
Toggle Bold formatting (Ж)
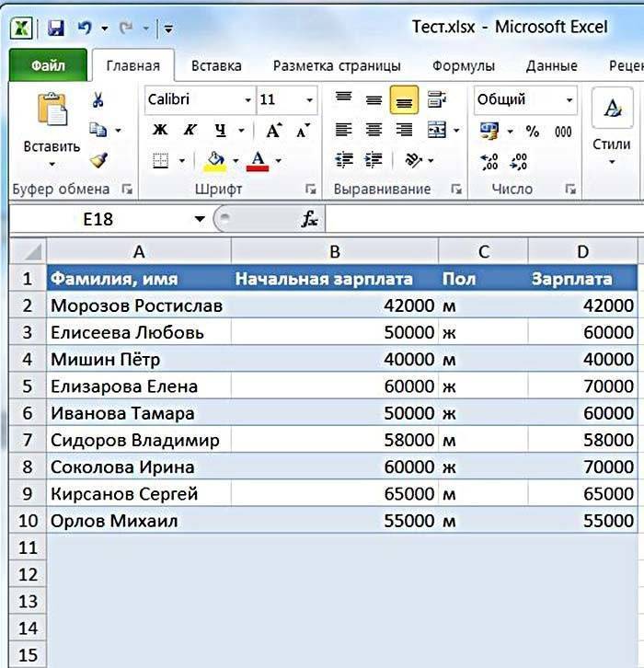point(160,131)
